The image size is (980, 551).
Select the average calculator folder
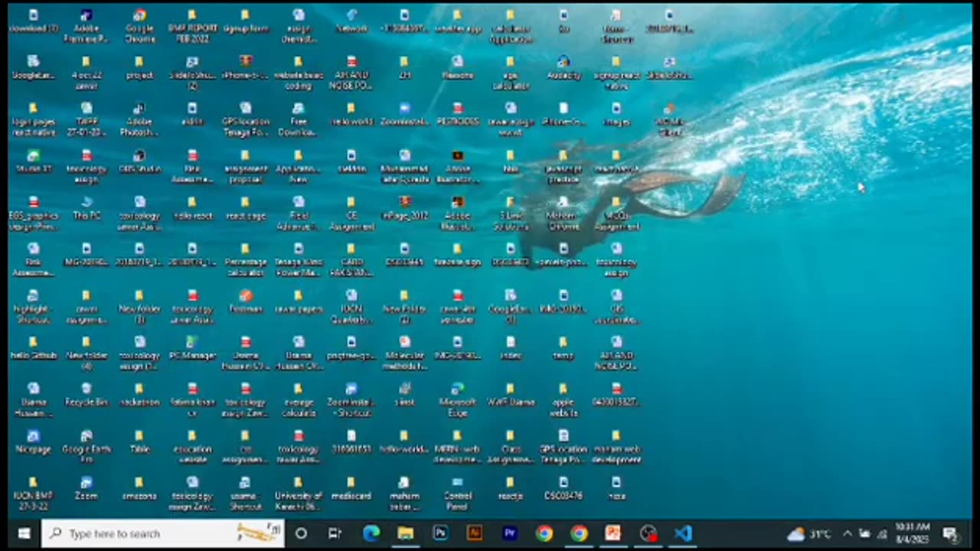299,399
